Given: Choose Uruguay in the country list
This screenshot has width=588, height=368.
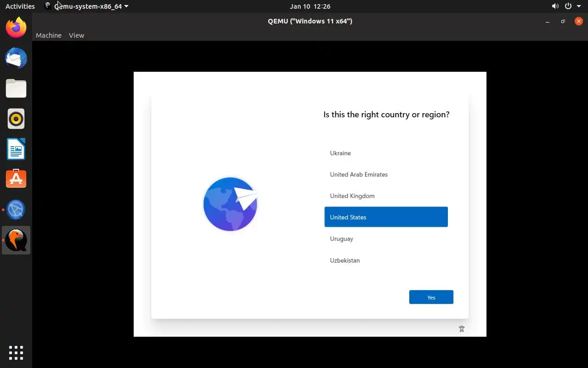Looking at the screenshot, I should click(x=386, y=239).
